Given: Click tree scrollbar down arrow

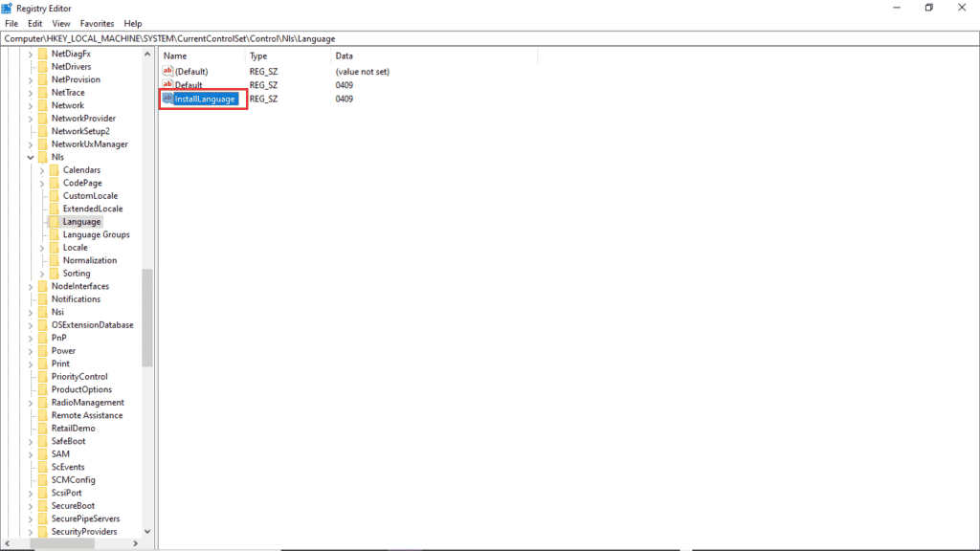Looking at the screenshot, I should (147, 532).
